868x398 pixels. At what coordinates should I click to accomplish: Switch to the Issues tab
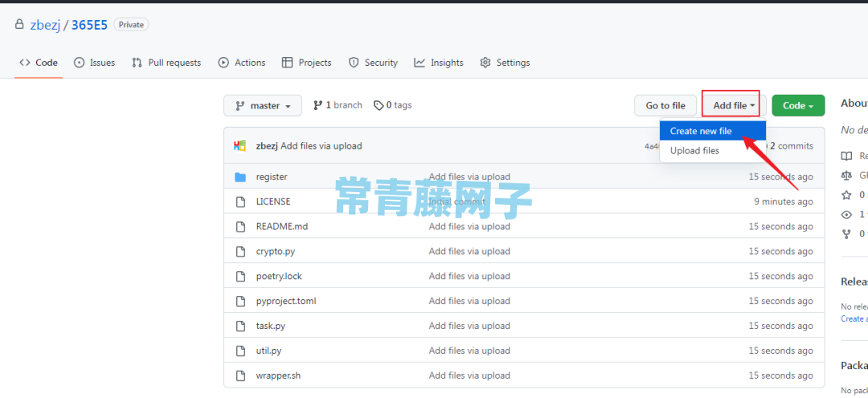click(94, 63)
